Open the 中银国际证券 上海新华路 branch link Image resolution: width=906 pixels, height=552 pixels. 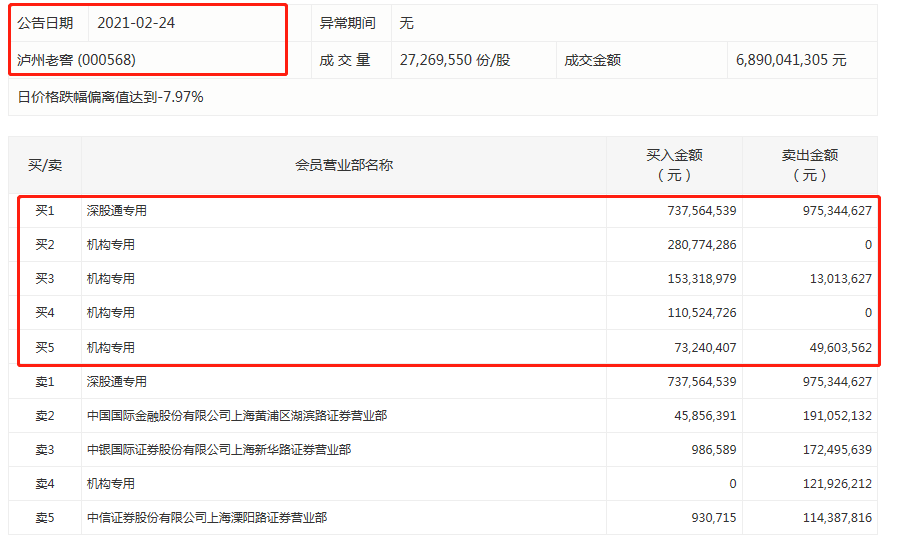click(x=218, y=449)
